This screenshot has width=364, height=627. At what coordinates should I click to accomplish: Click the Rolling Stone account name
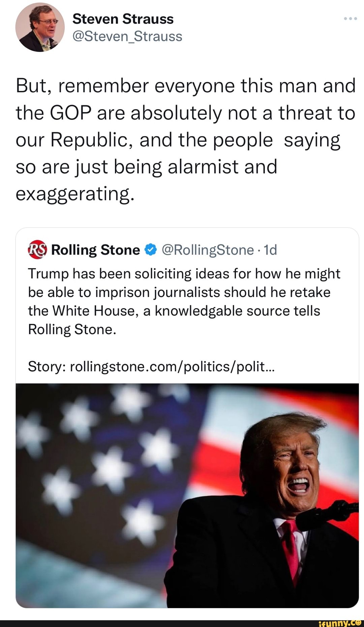tap(95, 250)
